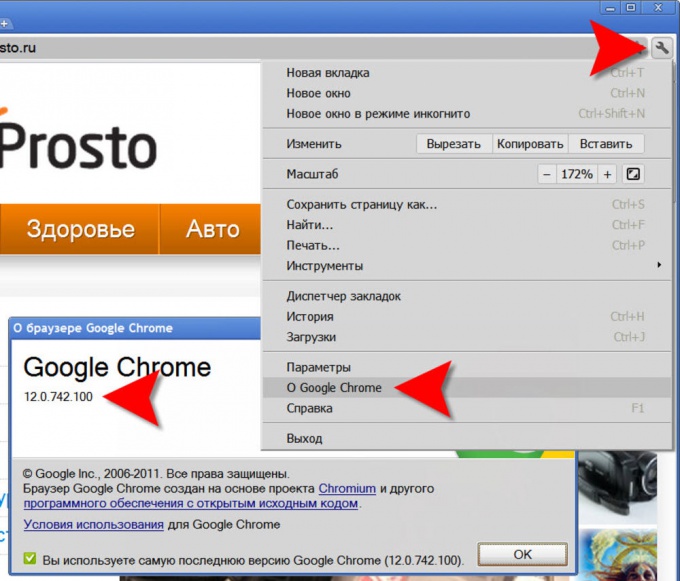Viewport: 680px width, 581px height.
Task: Click the wrench settings menu icon
Action: 661,48
